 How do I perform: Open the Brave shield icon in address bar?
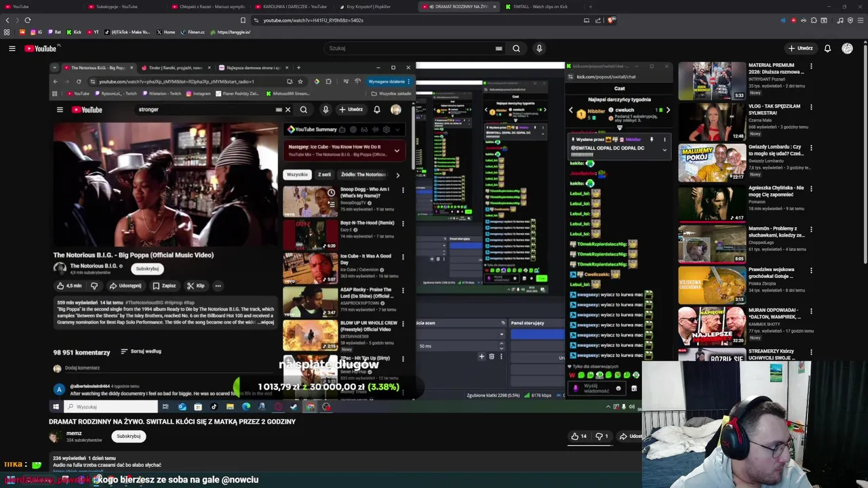[x=611, y=20]
